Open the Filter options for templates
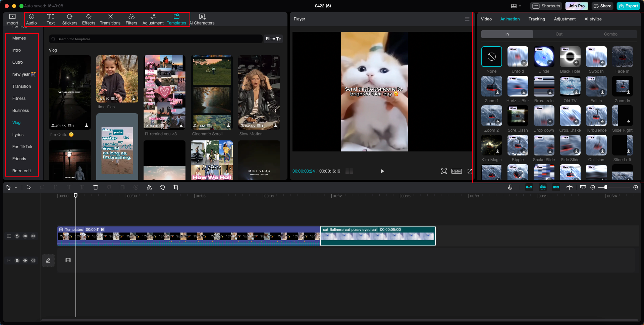This screenshot has width=644, height=325. pyautogui.click(x=273, y=39)
